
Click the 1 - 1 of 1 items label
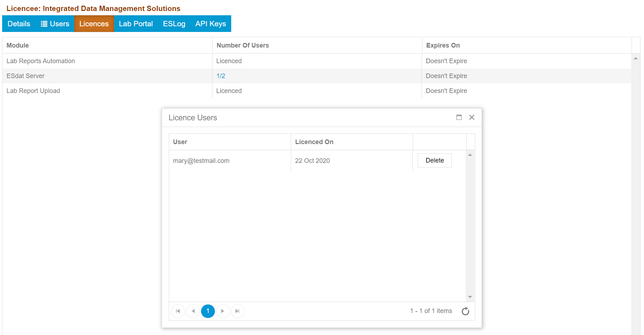point(431,311)
